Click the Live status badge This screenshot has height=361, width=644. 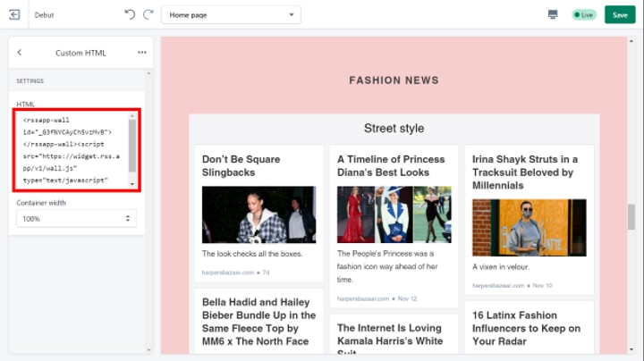pyautogui.click(x=584, y=15)
